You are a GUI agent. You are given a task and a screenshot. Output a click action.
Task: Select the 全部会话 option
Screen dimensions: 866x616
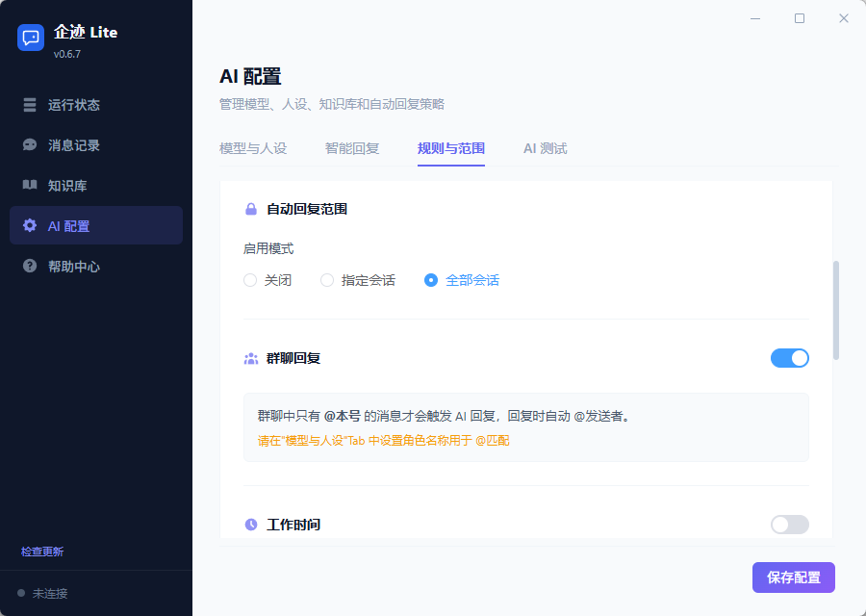click(x=429, y=279)
